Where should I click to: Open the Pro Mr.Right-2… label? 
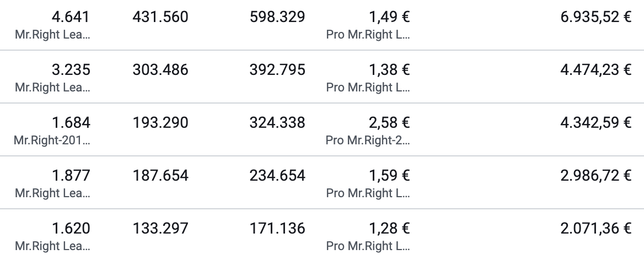pos(368,140)
